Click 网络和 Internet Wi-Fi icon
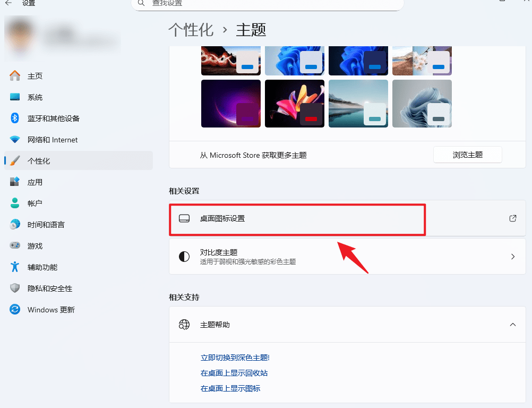Viewport: 532px width, 408px height. (15, 140)
